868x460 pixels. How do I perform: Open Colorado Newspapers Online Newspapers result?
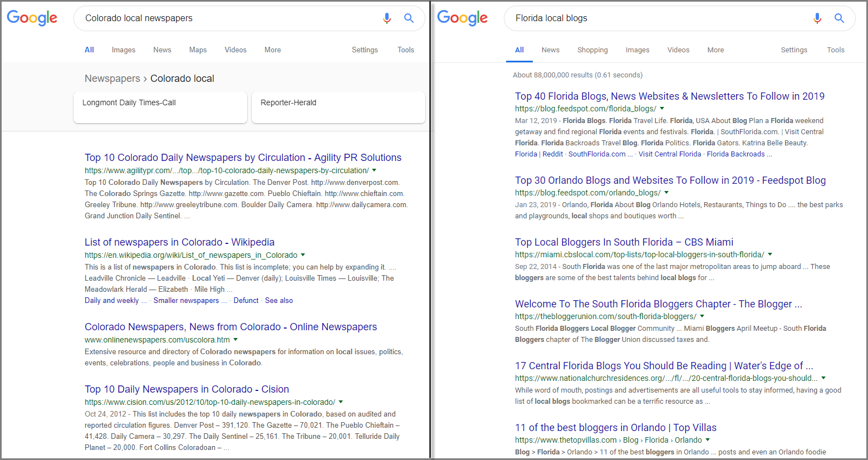coord(231,327)
